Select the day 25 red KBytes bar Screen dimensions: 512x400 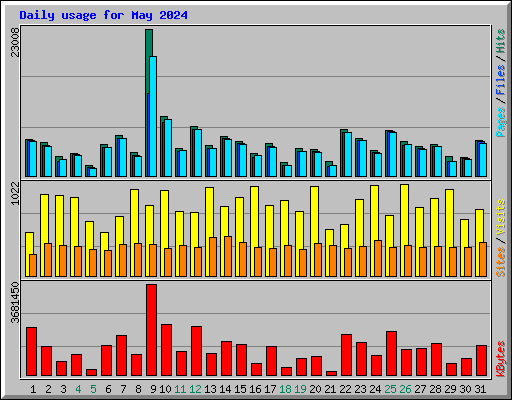coord(391,354)
